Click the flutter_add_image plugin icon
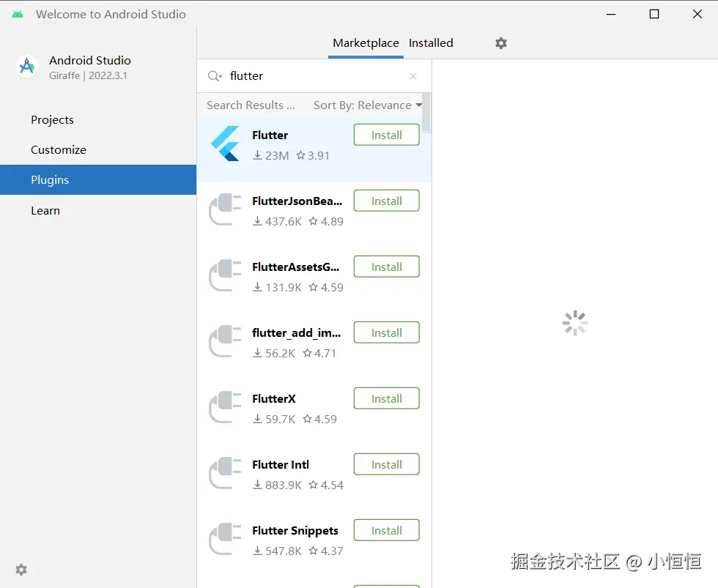 [x=225, y=341]
